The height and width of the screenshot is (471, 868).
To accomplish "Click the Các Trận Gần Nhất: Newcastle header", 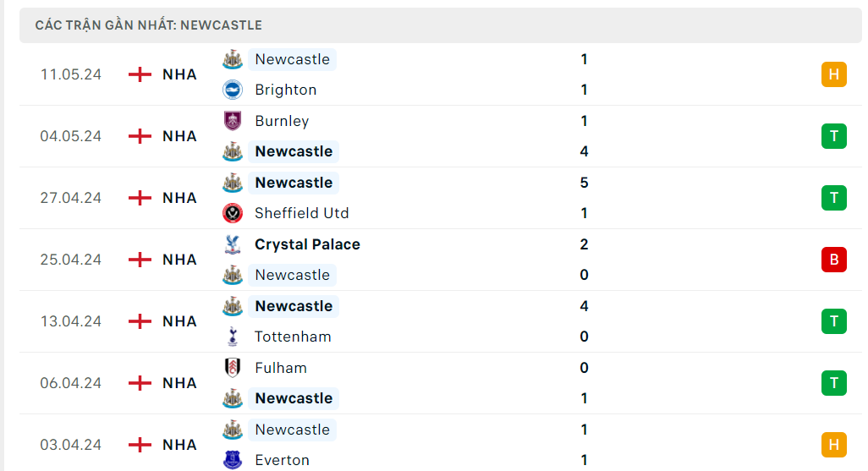I will [149, 25].
